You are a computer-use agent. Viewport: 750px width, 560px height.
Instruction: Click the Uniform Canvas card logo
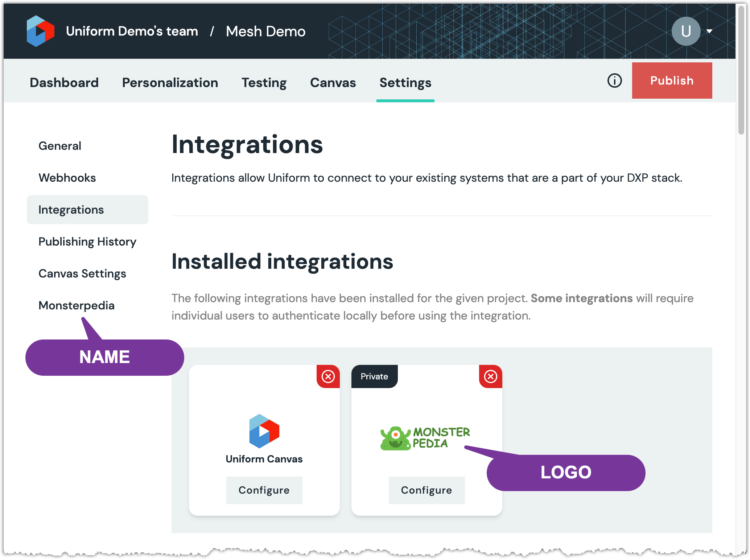[x=264, y=431]
